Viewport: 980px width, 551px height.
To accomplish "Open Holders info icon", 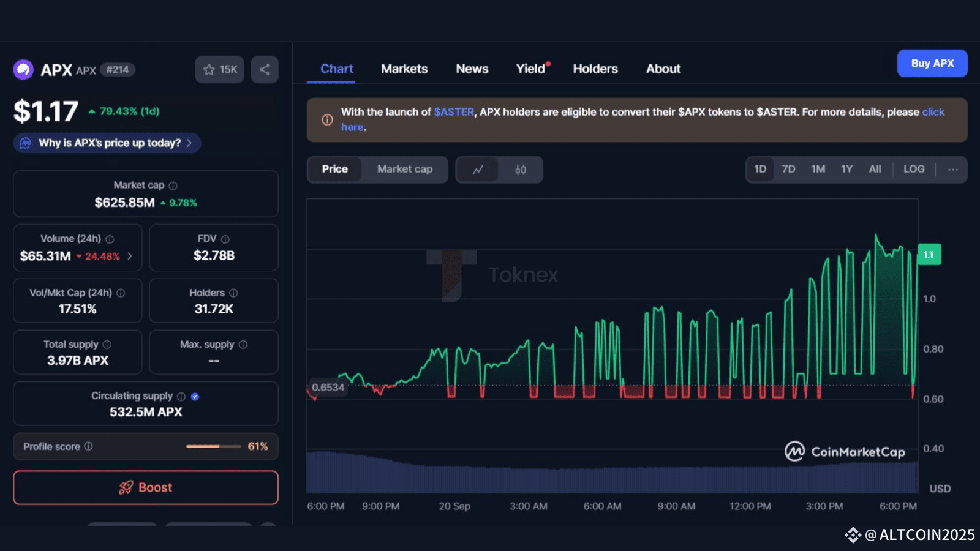I will click(233, 293).
